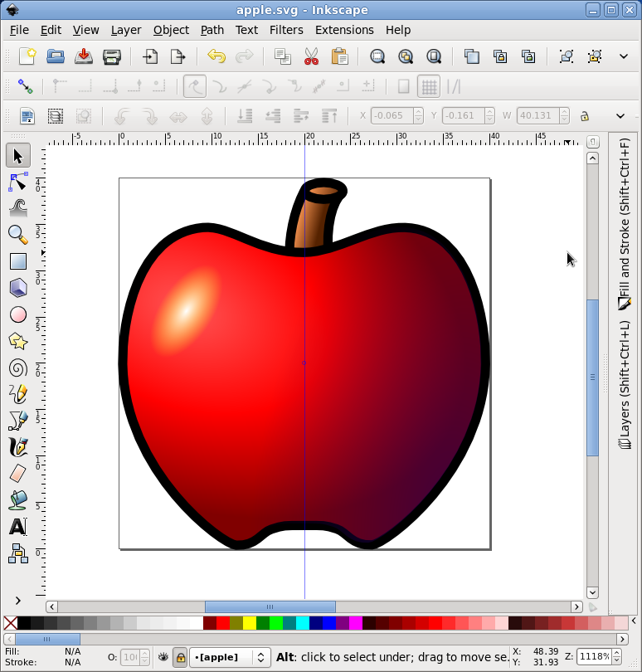Toggle snap to grids
Image resolution: width=642 pixels, height=672 pixels.
(429, 86)
